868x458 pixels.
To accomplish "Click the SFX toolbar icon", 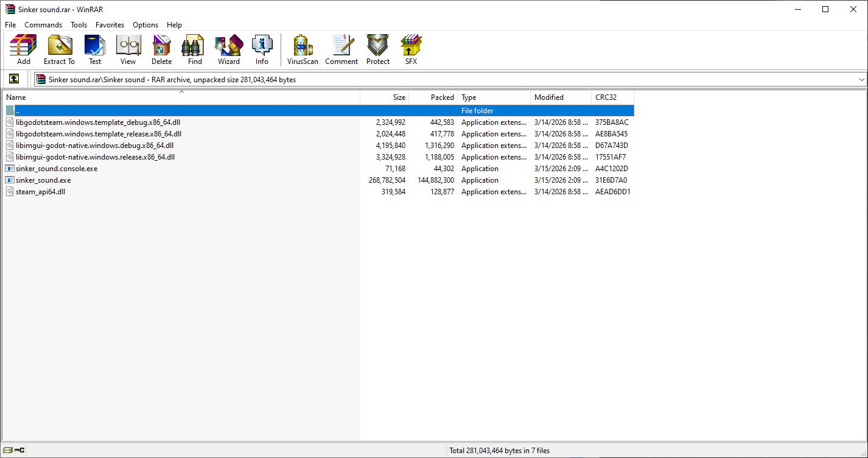I will click(x=411, y=49).
